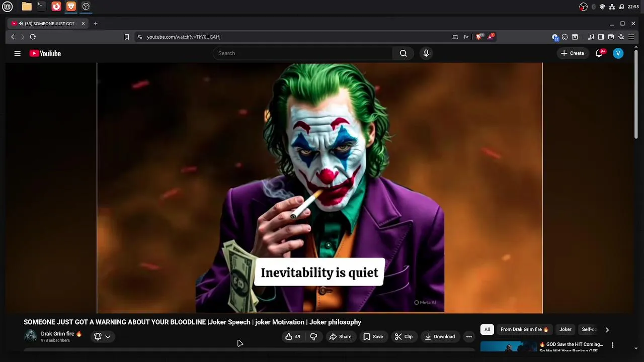
Task: Start voice search with the microphone icon
Action: [426, 53]
